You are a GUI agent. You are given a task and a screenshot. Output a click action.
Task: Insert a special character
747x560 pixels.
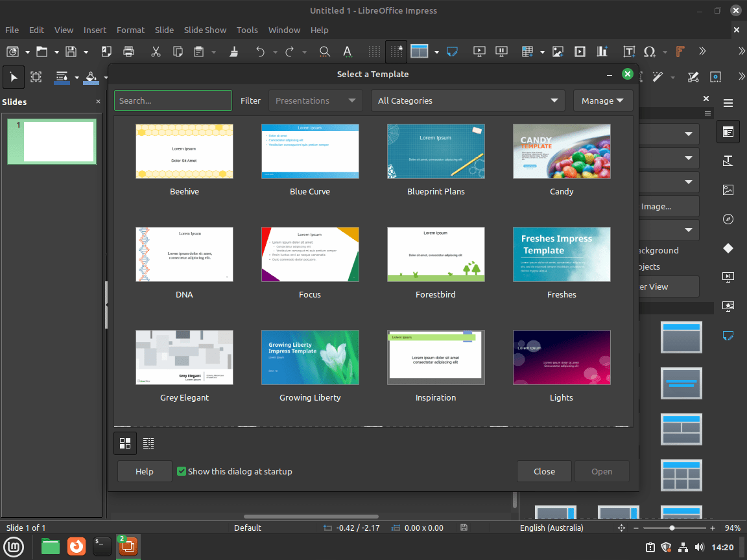click(x=650, y=51)
